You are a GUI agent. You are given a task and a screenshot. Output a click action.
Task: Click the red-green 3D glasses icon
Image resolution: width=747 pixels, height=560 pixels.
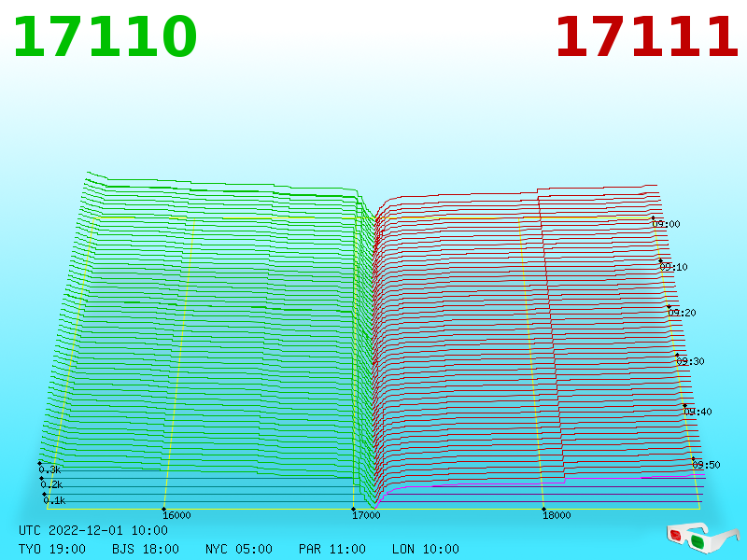703,539
